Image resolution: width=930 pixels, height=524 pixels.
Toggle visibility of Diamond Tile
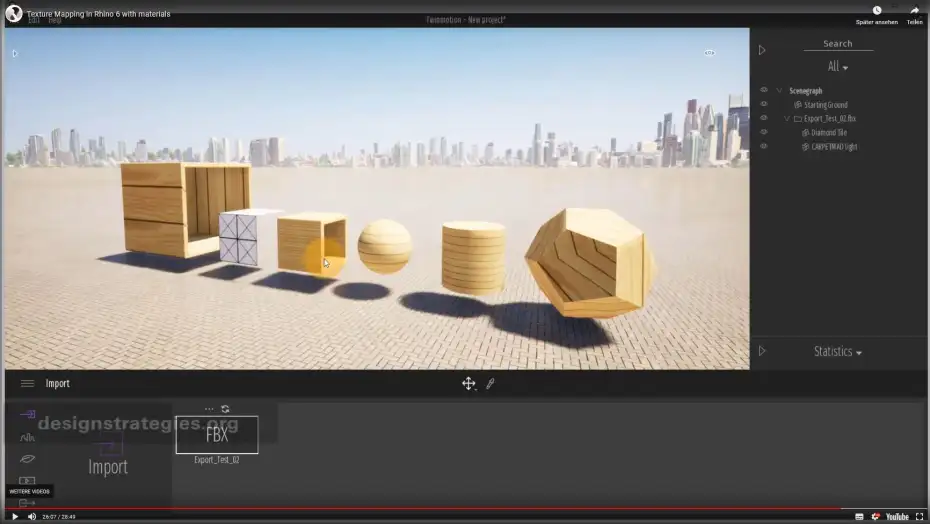coord(764,132)
